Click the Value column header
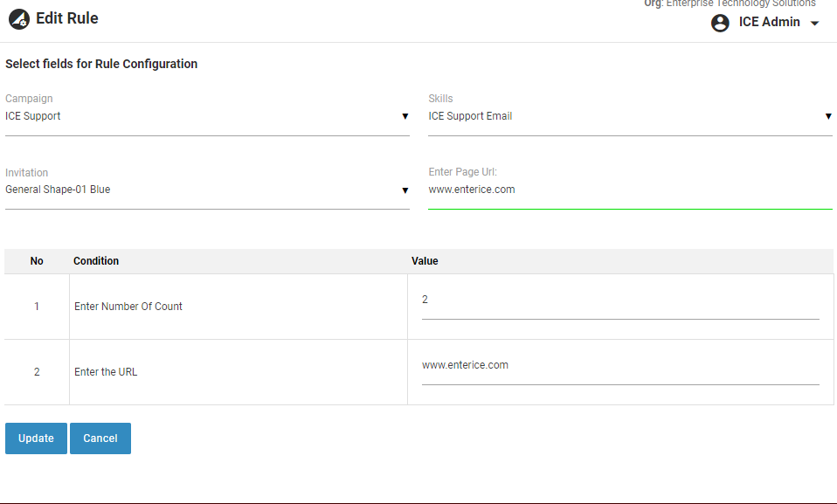 (x=425, y=261)
